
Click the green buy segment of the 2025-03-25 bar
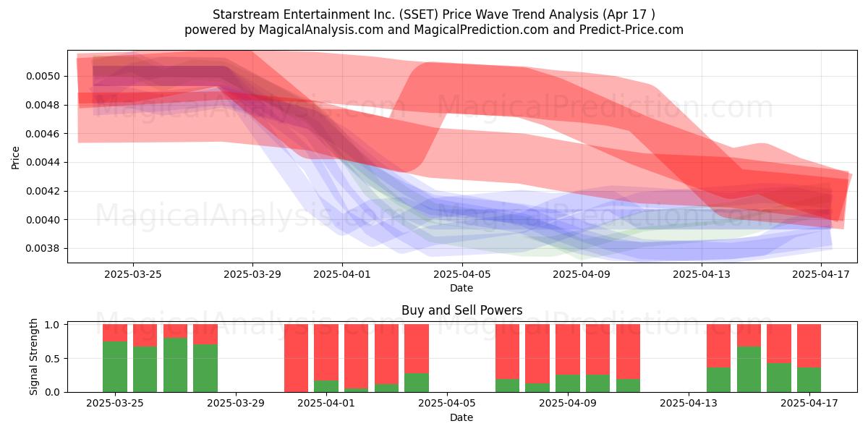(115, 367)
